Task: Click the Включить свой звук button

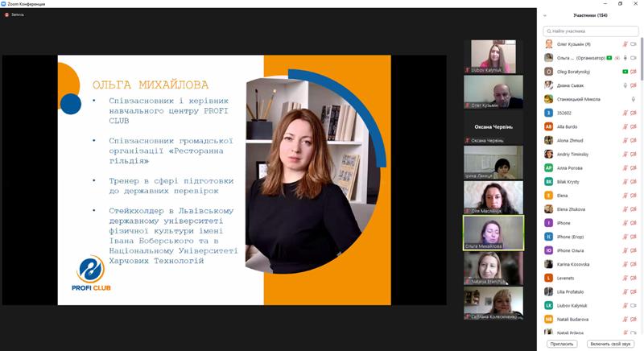Action: click(x=610, y=344)
